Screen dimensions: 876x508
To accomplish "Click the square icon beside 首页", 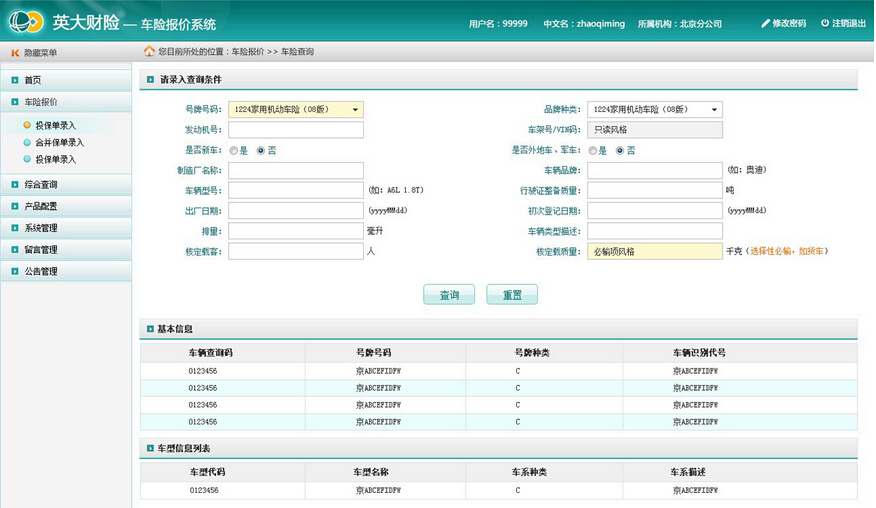I will pyautogui.click(x=15, y=80).
